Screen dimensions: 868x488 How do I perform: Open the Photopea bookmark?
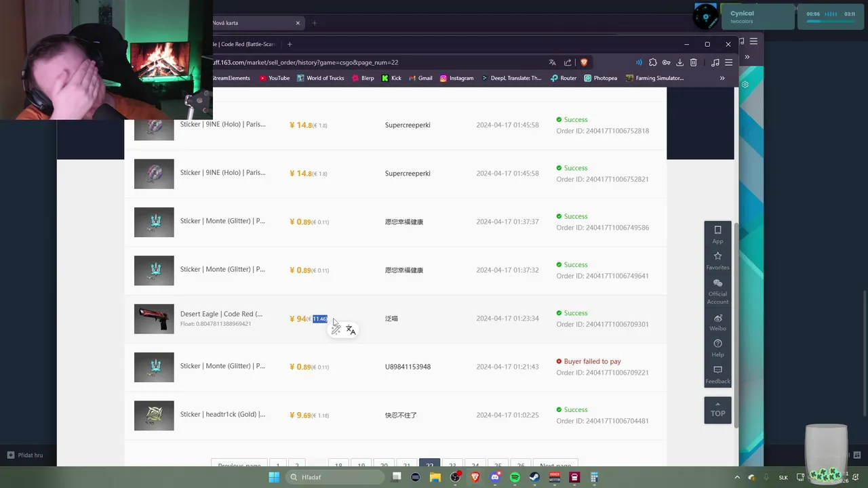click(x=601, y=78)
